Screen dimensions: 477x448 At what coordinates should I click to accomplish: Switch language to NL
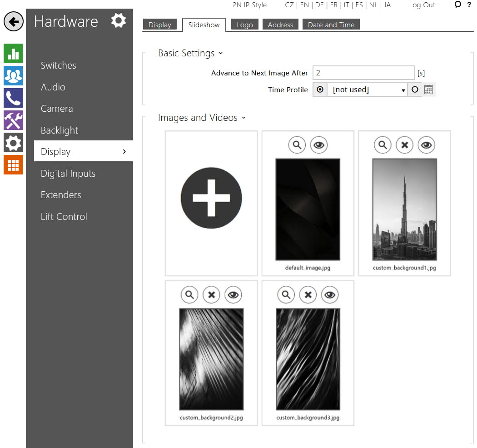[x=373, y=5]
